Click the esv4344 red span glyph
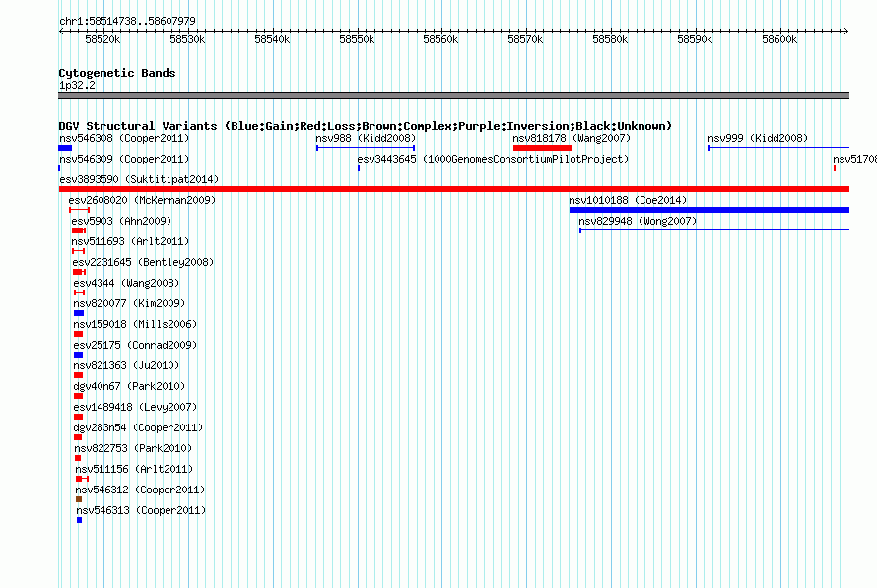 click(x=80, y=293)
